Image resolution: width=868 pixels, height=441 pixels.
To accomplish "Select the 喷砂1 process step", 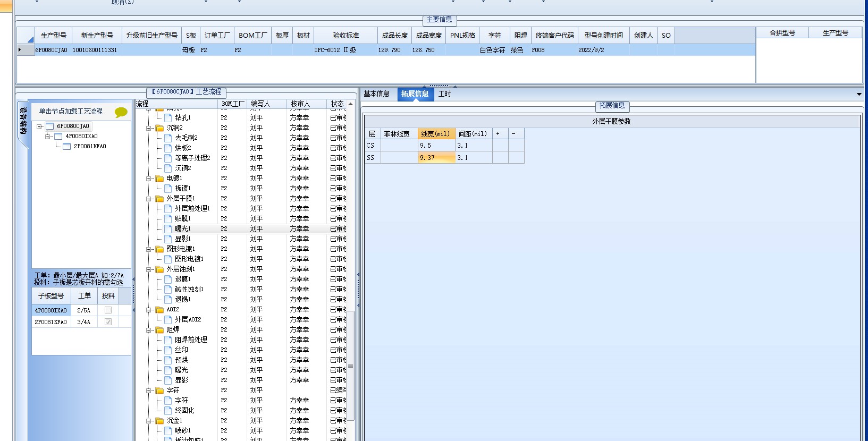I will [x=183, y=431].
